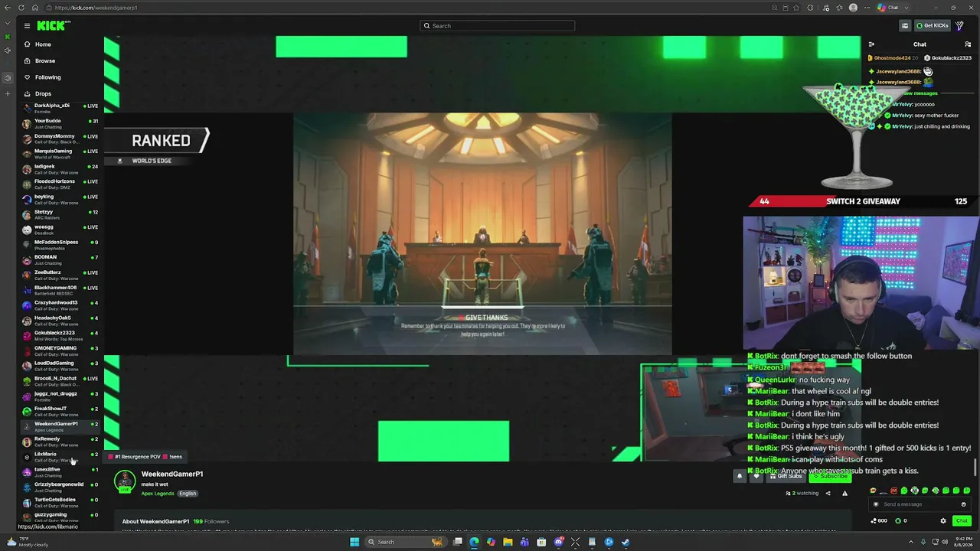Click the browser address bar URL
980x551 pixels.
pos(96,8)
